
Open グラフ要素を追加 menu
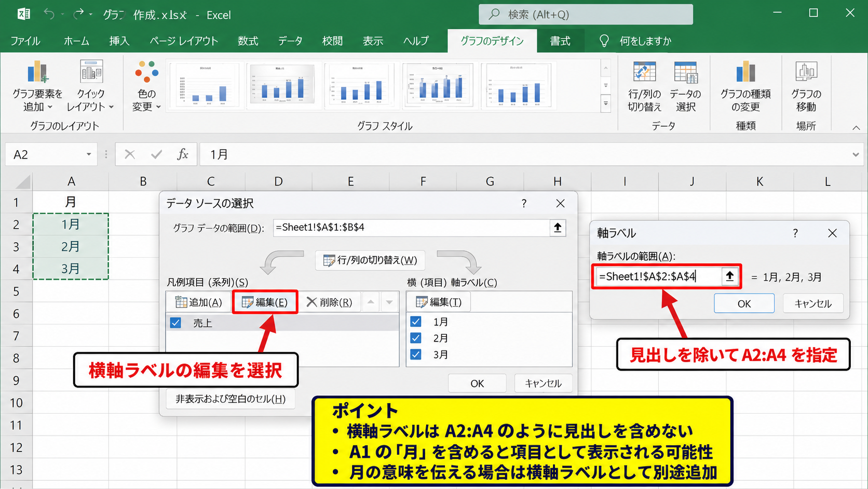tap(37, 86)
